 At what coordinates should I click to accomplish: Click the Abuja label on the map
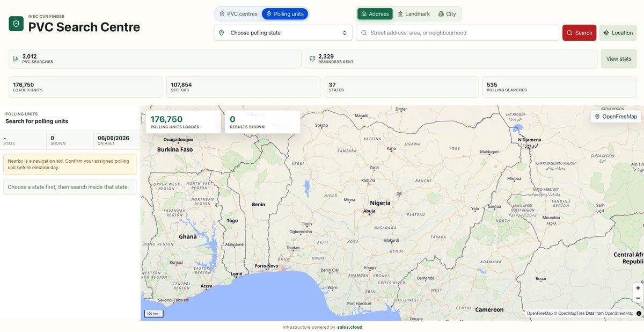pos(369,211)
